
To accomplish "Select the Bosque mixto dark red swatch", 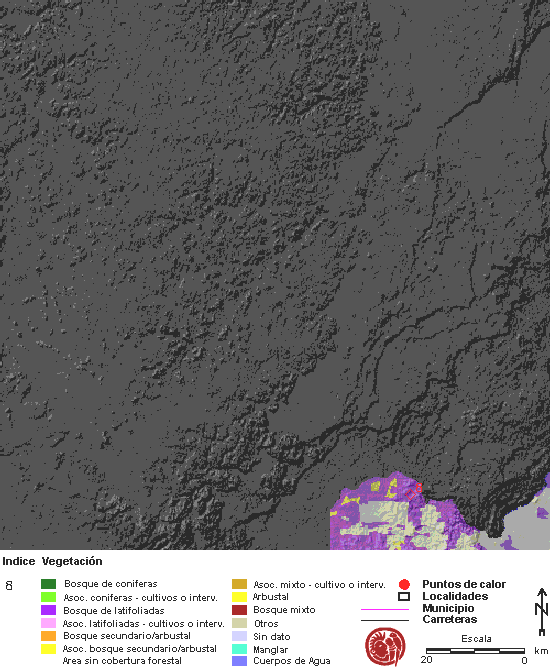I will click(239, 610).
